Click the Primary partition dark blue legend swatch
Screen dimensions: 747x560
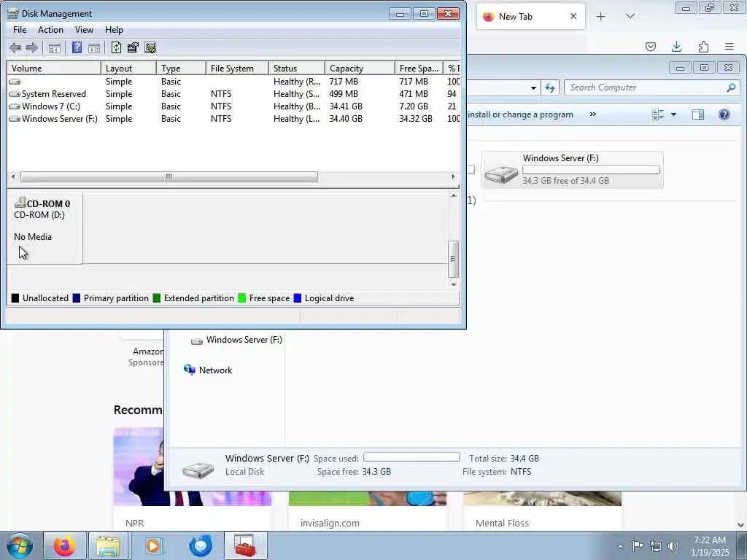(x=76, y=298)
